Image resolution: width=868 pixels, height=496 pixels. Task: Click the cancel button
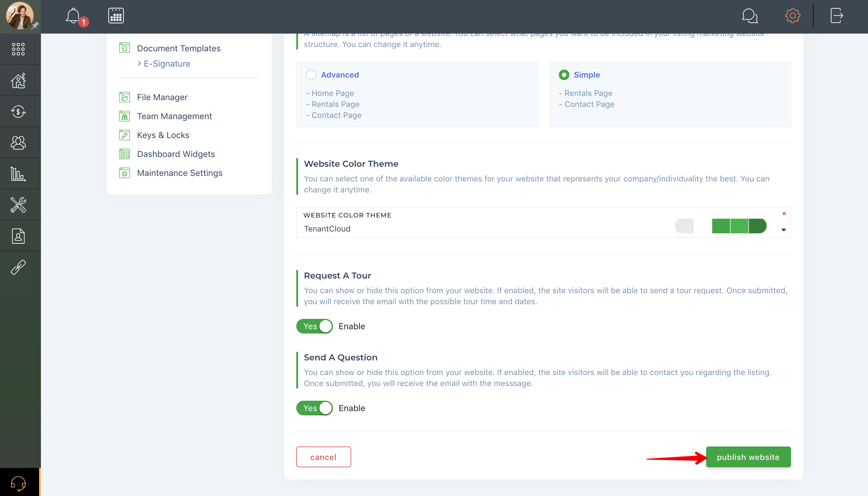(x=323, y=457)
